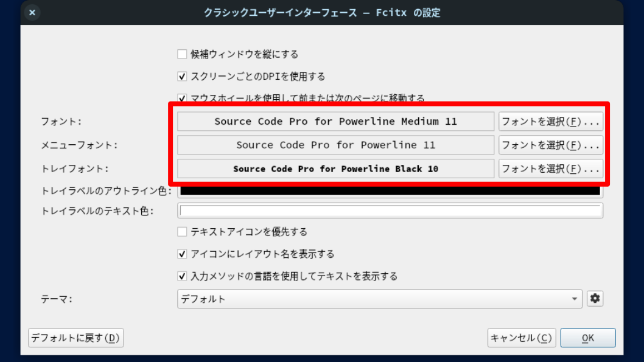The image size is (644, 362).
Task: Click the Source Code Pro Black 10 tray font field
Action: pyautogui.click(x=335, y=169)
